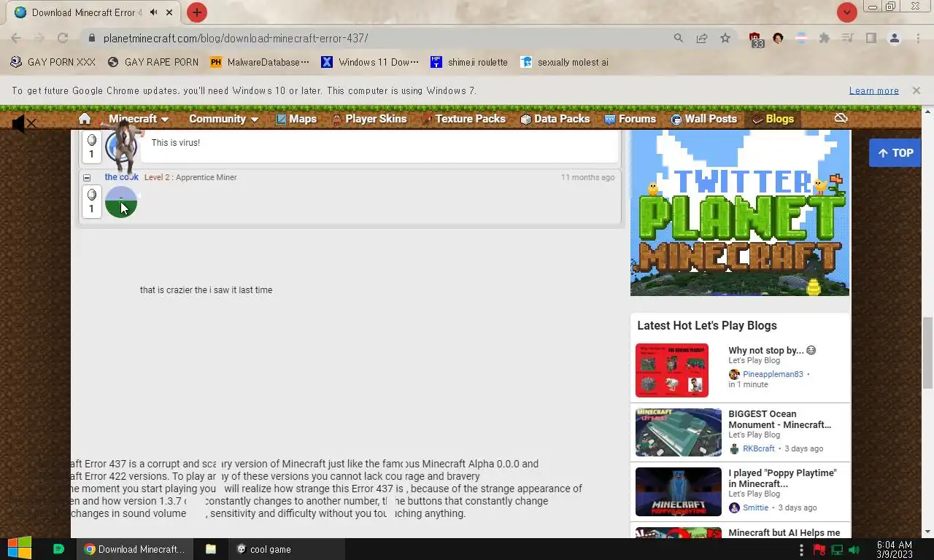Open the Windows 11 Dow… bookmark
This screenshot has width=934, height=560.
point(371,62)
